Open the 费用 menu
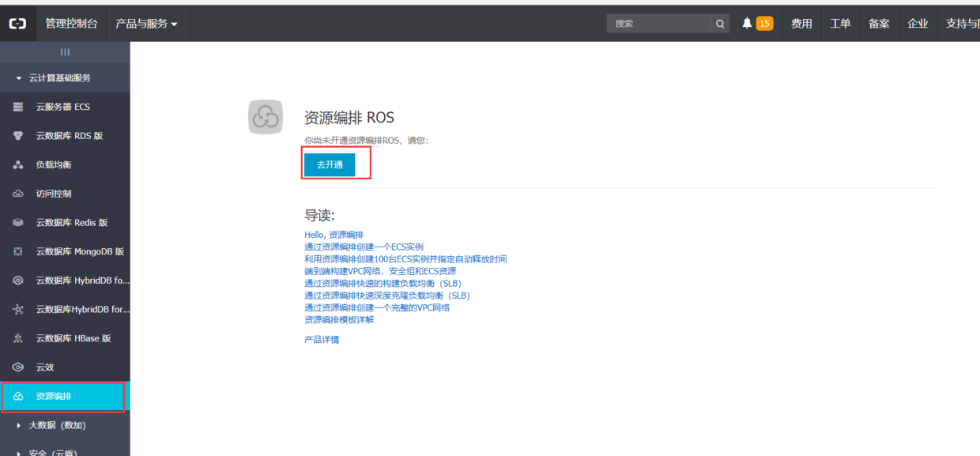Image resolution: width=980 pixels, height=456 pixels. click(801, 24)
